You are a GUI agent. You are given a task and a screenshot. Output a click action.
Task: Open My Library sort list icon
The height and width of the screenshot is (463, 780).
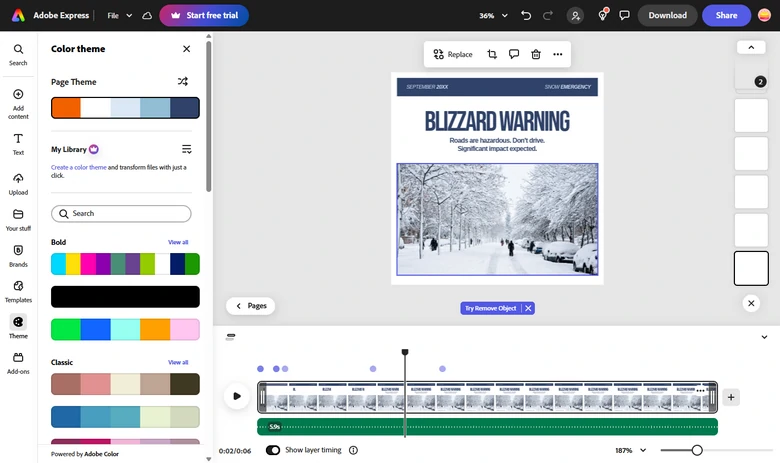(x=187, y=149)
